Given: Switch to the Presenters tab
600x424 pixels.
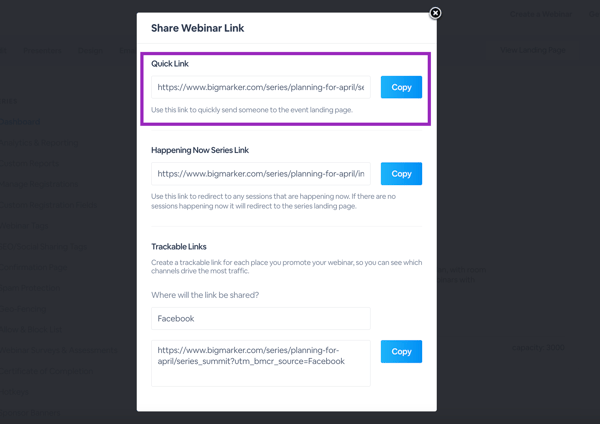Looking at the screenshot, I should click(42, 51).
